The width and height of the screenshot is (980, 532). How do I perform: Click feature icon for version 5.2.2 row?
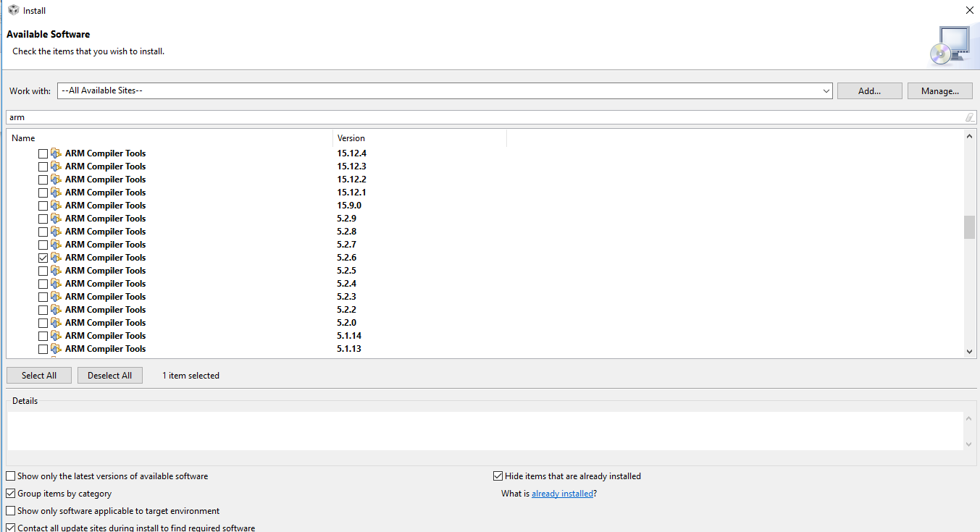coord(56,310)
